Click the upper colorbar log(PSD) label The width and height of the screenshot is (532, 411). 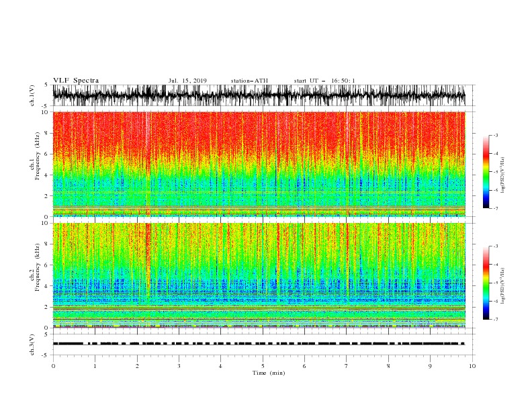point(503,175)
